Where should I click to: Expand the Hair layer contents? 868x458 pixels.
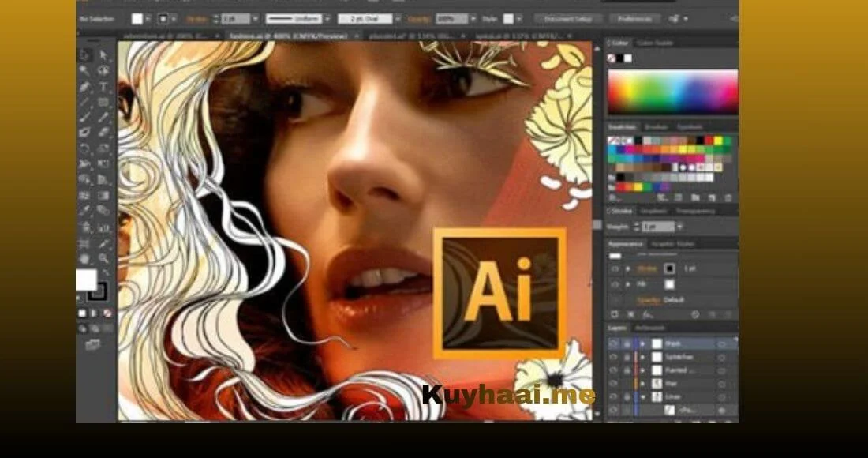click(642, 383)
